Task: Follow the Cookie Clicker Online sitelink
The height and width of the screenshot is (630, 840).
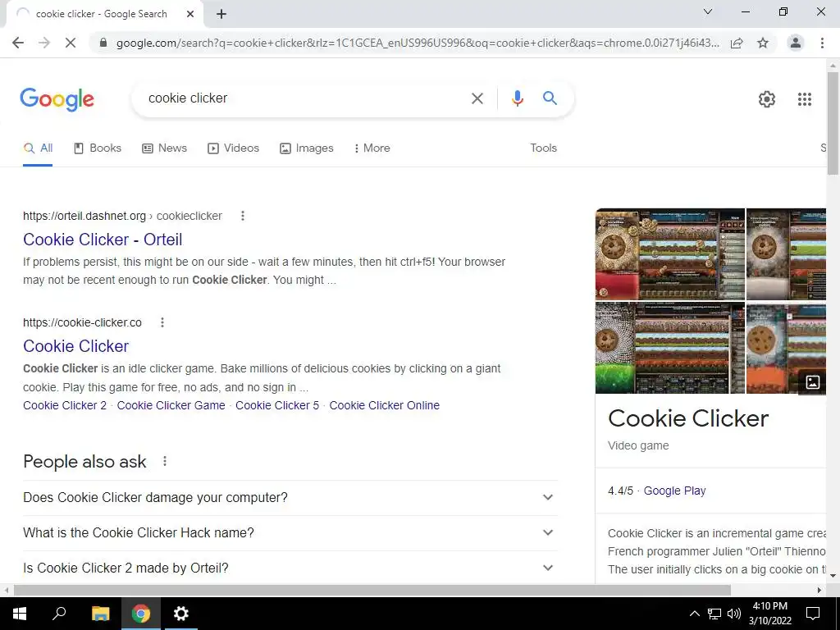Action: (x=384, y=405)
